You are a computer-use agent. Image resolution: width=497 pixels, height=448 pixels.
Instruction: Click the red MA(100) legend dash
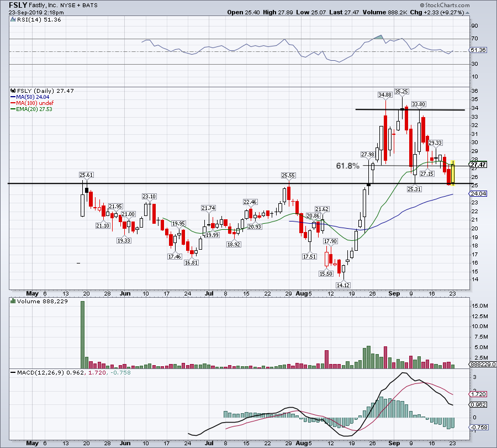coord(13,103)
